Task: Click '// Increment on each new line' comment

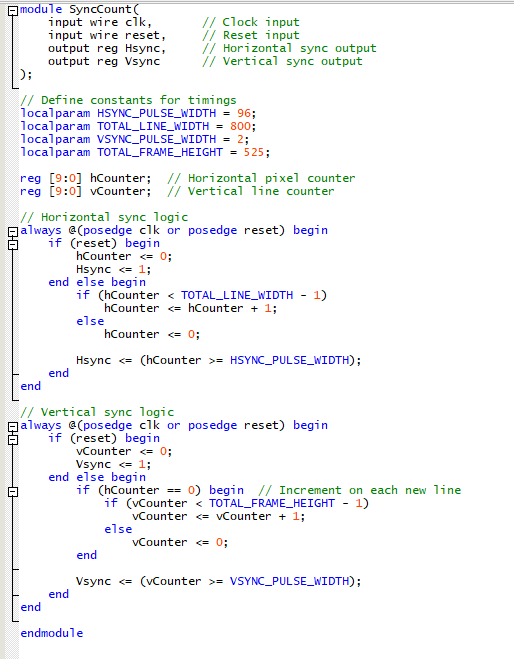Action: tap(360, 490)
